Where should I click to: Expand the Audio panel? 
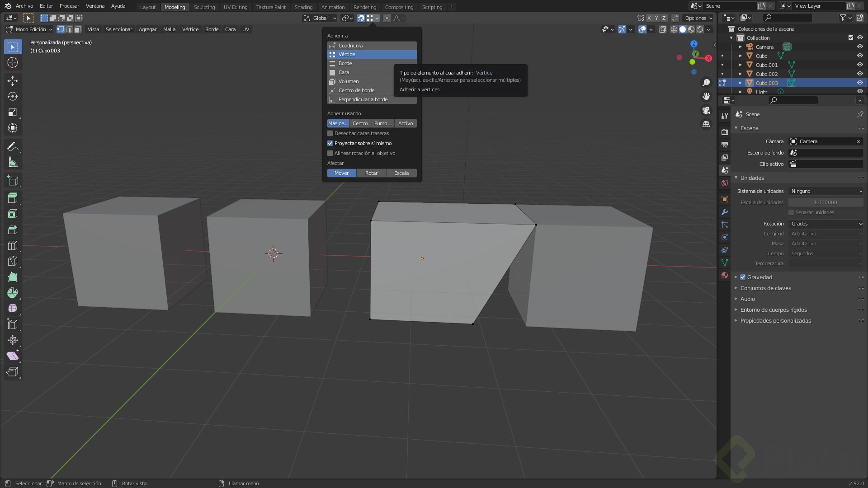[x=747, y=299]
